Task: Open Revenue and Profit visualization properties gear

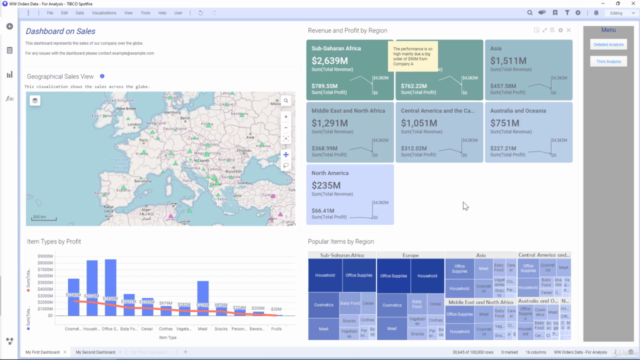Action: 560,30
